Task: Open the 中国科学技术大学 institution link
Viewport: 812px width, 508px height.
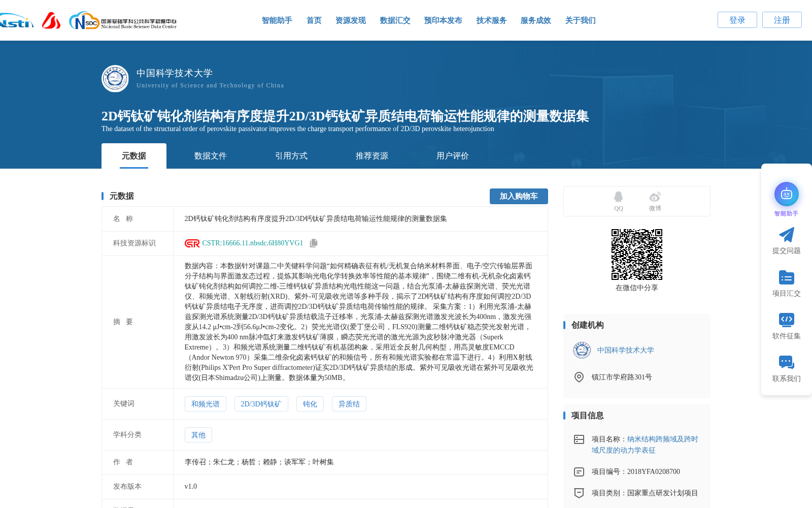Action: tap(626, 350)
